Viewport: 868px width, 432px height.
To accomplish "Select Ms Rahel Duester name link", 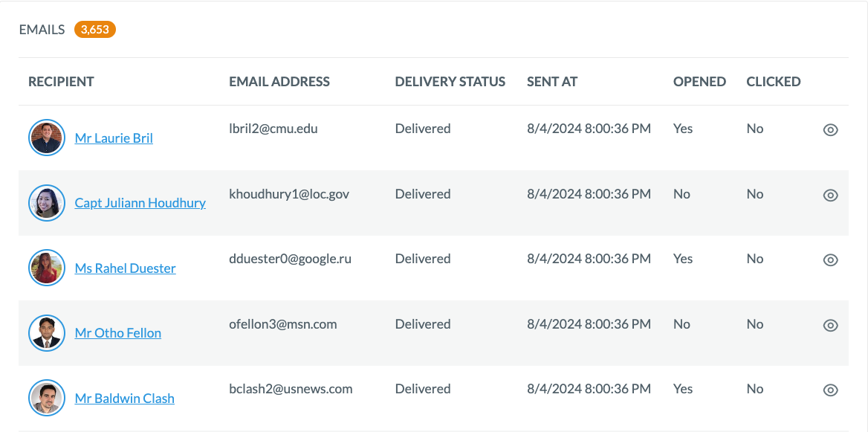I will coord(125,268).
